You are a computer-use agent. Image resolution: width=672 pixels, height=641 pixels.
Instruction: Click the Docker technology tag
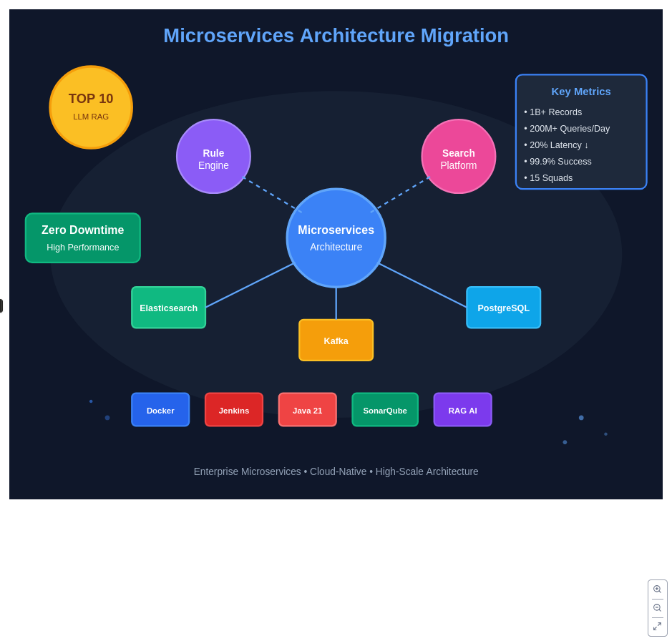[x=160, y=410]
